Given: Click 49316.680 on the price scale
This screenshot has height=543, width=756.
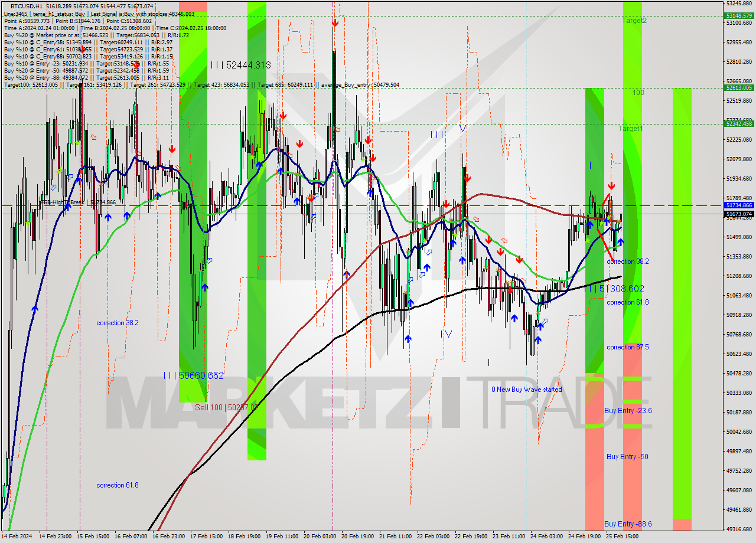Looking at the screenshot, I should click(739, 529).
